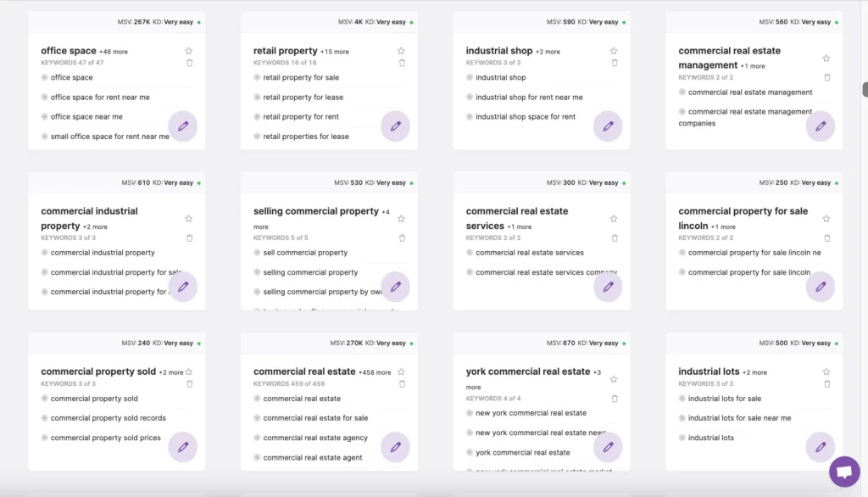
Task: Click the 'york commercial real estate' keyword
Action: coord(522,453)
